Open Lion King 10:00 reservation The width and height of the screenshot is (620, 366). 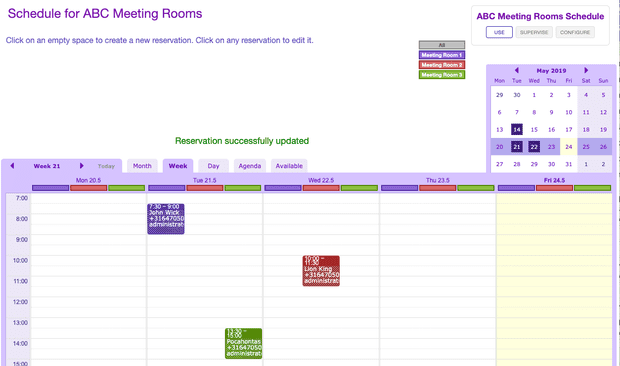click(x=321, y=271)
